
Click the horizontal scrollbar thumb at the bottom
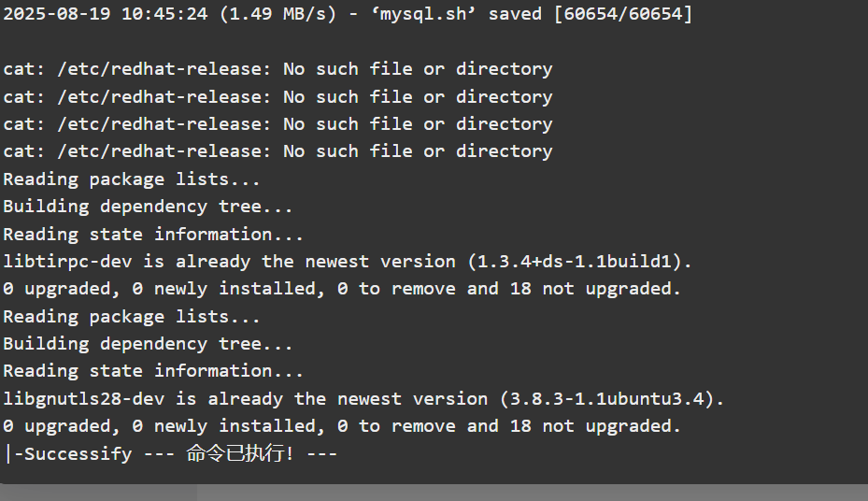pos(98,493)
